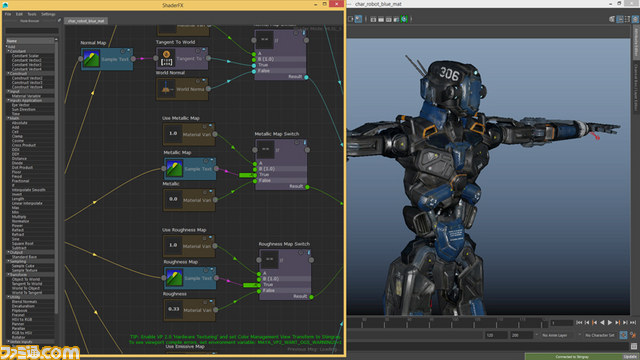
Task: Collapse the Constant group in node browser
Action: 9,51
